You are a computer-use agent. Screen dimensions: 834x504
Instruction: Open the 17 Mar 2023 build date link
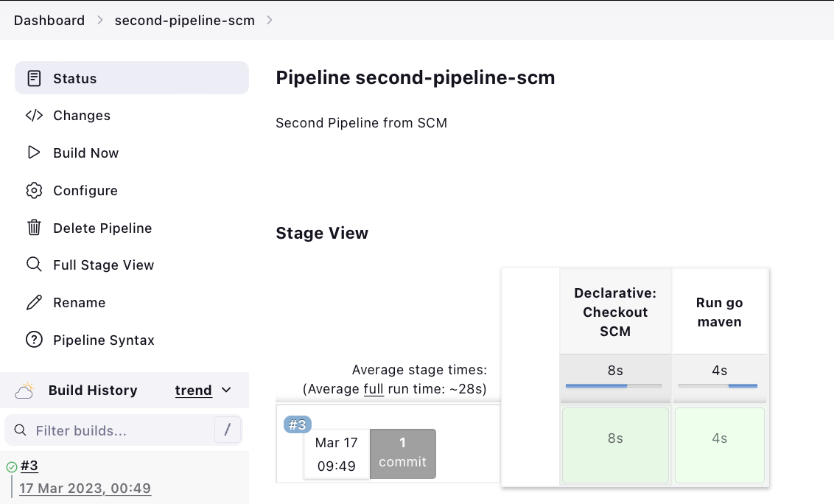point(85,488)
